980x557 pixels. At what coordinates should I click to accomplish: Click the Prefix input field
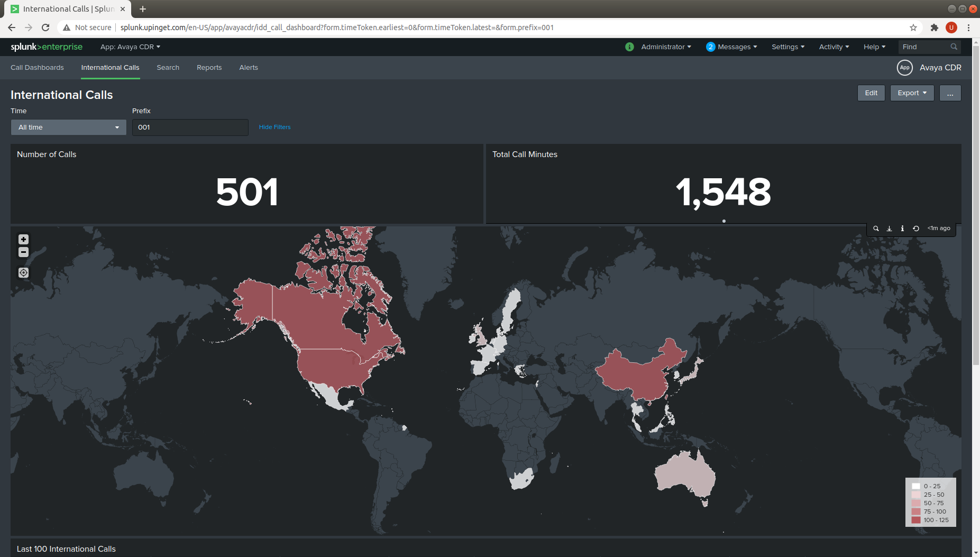[190, 127]
